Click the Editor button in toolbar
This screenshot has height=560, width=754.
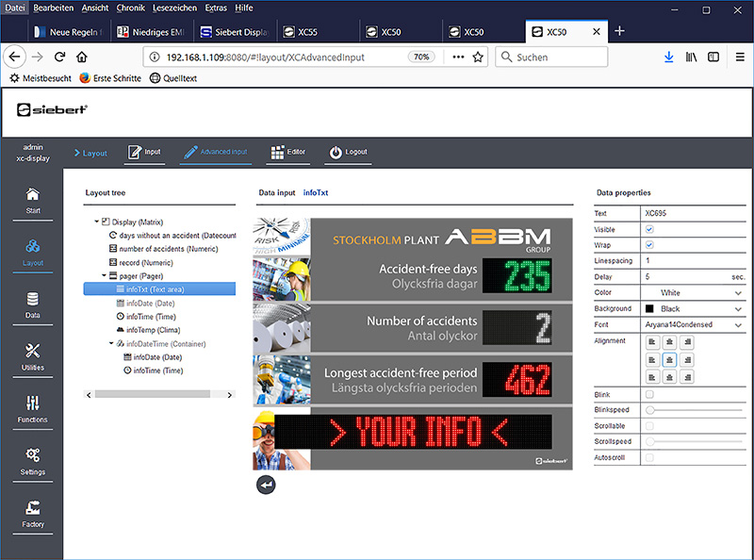[x=287, y=152]
